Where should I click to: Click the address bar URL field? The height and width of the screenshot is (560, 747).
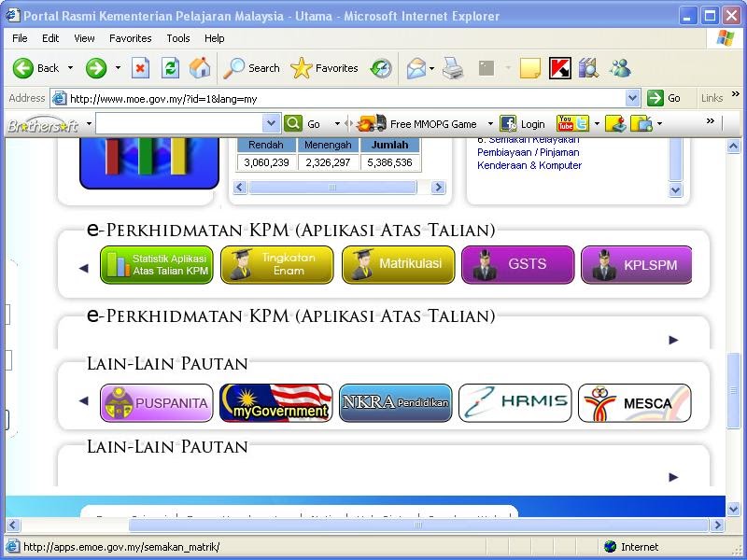click(346, 99)
